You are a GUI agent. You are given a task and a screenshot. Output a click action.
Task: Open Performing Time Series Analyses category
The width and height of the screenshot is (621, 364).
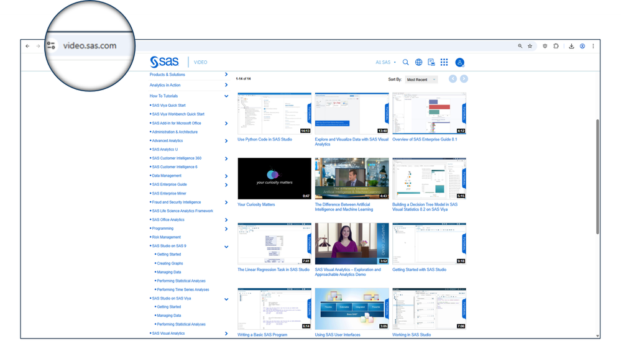pos(183,289)
